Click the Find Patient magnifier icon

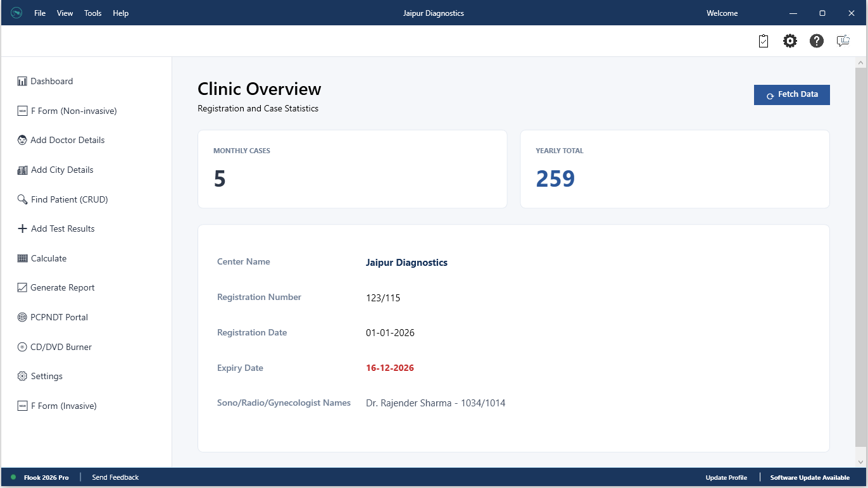click(x=22, y=199)
